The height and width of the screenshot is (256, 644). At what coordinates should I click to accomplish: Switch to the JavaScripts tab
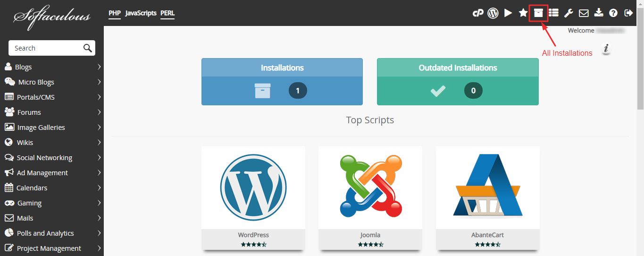click(x=141, y=13)
